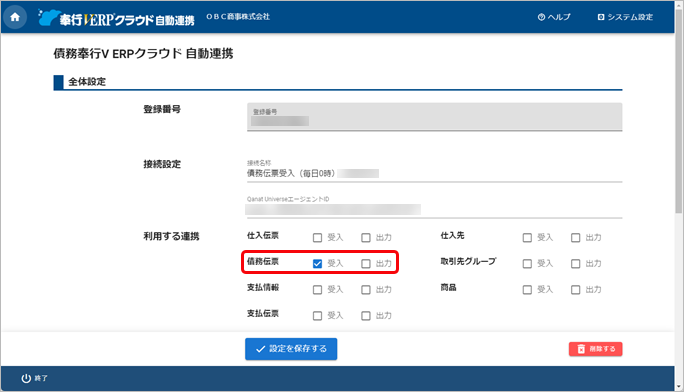The height and width of the screenshot is (392, 684).
Task: Enable 支払伝票 出力 checkbox
Action: click(x=366, y=316)
